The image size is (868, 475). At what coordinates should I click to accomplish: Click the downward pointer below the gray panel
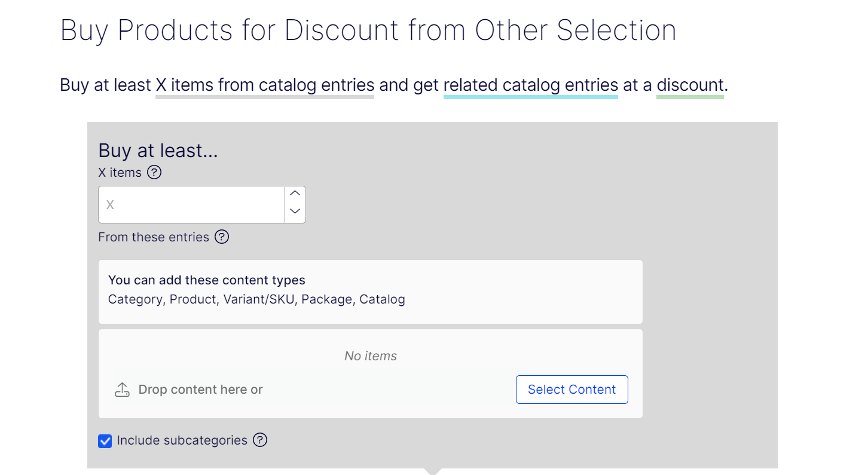pyautogui.click(x=433, y=471)
